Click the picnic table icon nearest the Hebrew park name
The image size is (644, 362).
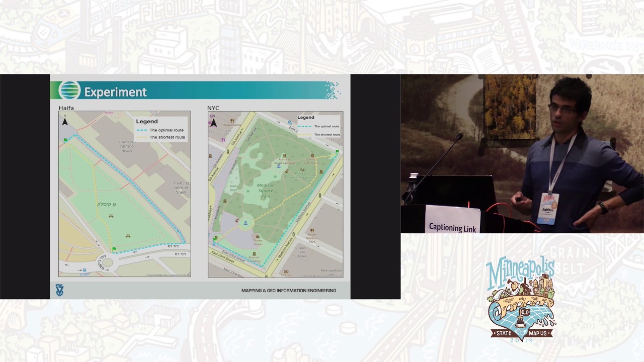point(111,216)
